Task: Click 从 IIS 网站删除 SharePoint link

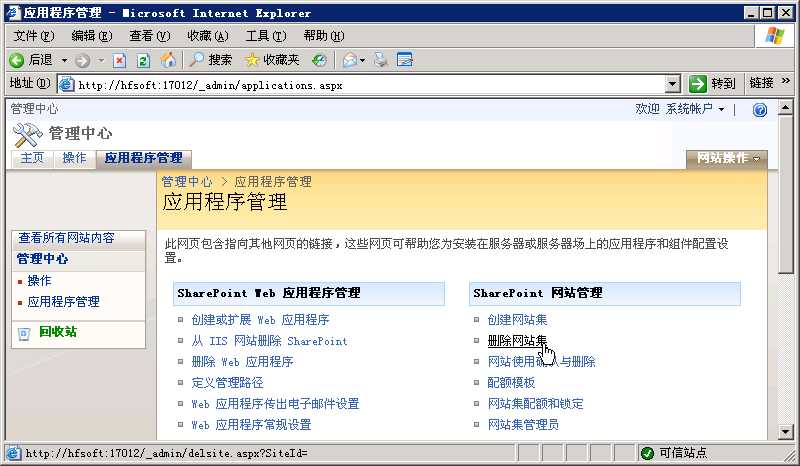Action: pos(269,341)
